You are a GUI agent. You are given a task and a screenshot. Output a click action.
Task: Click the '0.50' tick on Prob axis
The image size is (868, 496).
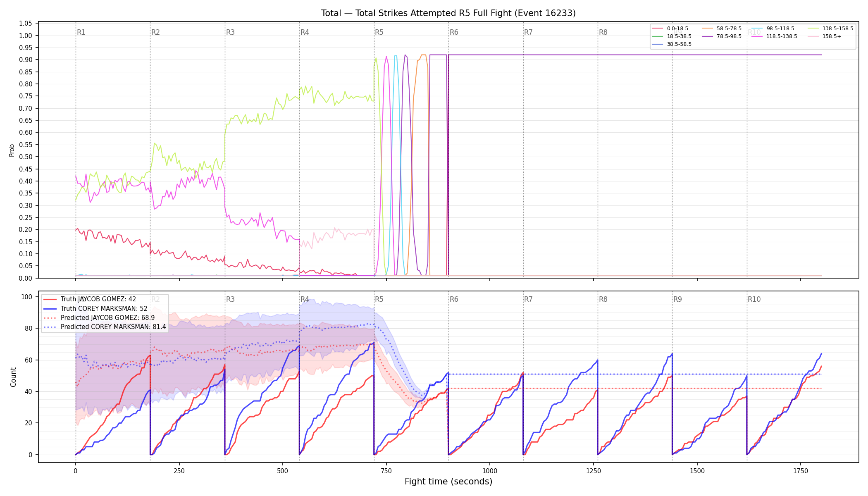click(26, 157)
